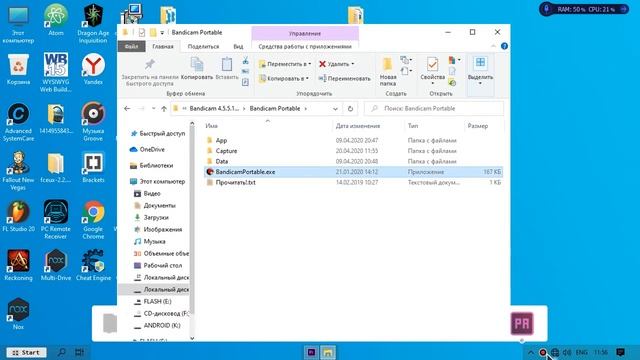Click Закрепить на панели быстрого доступа
640x360 pixels.
[x=150, y=72]
